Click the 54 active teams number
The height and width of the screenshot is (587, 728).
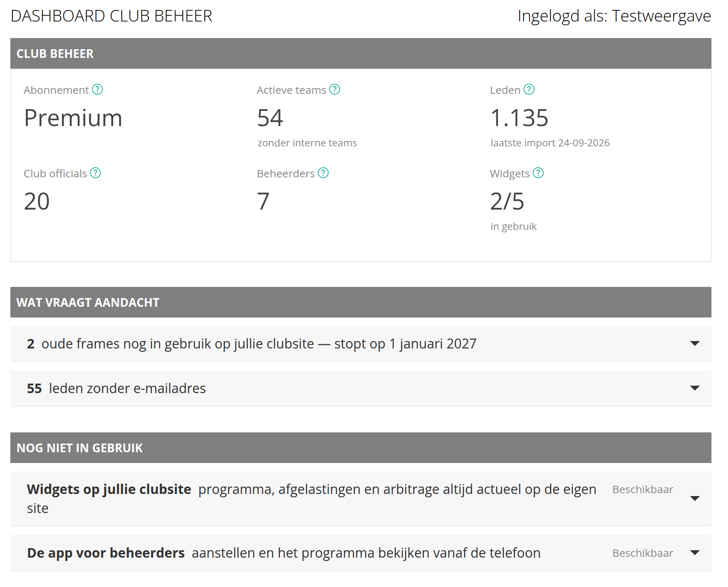click(x=270, y=118)
